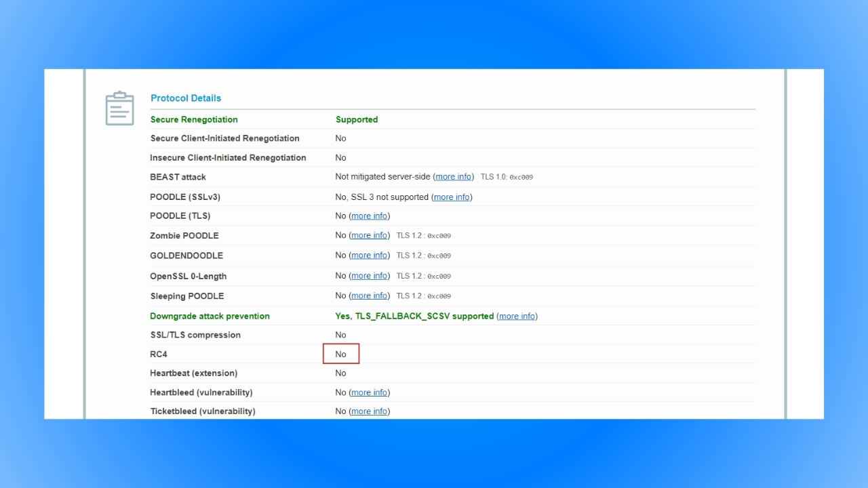Open more info link for Downgrade attack prevention
Viewport: 868px width, 488px height.
(x=517, y=317)
